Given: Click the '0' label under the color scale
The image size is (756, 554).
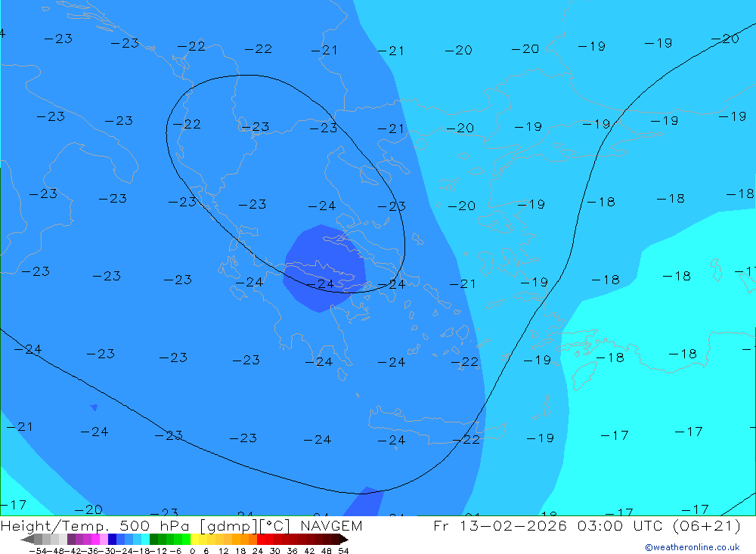Looking at the screenshot, I should pyautogui.click(x=192, y=551).
